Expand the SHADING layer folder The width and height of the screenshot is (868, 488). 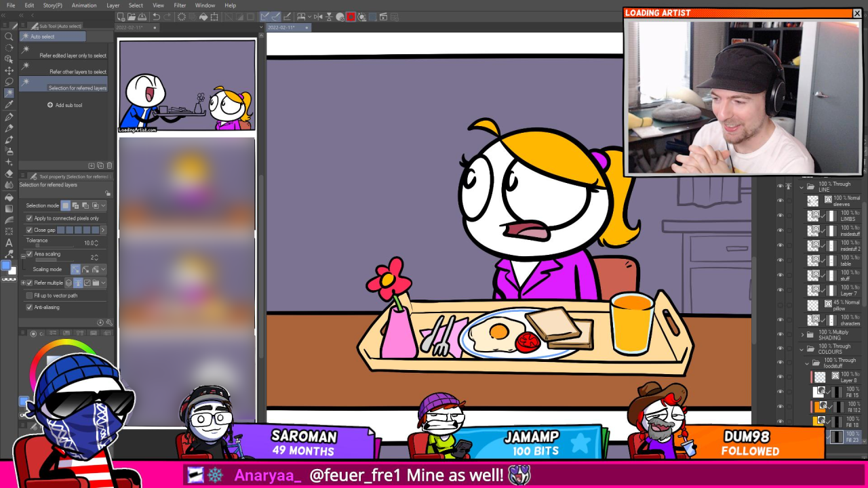pos(803,335)
